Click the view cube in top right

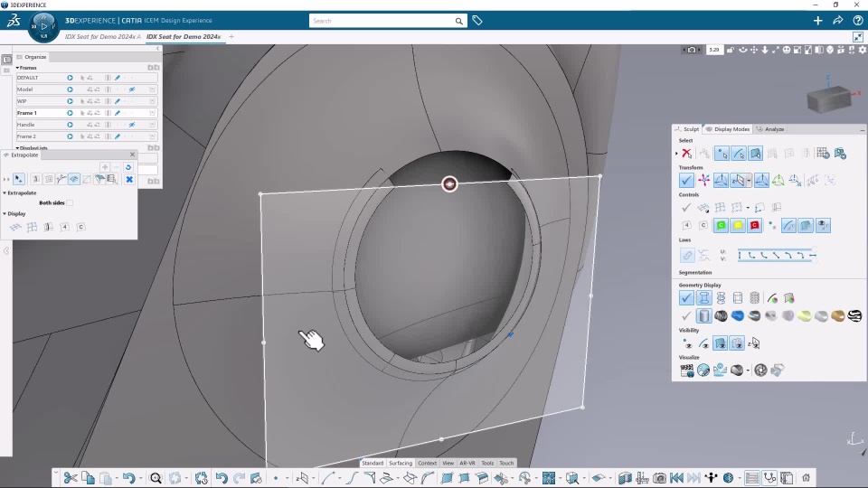(829, 99)
